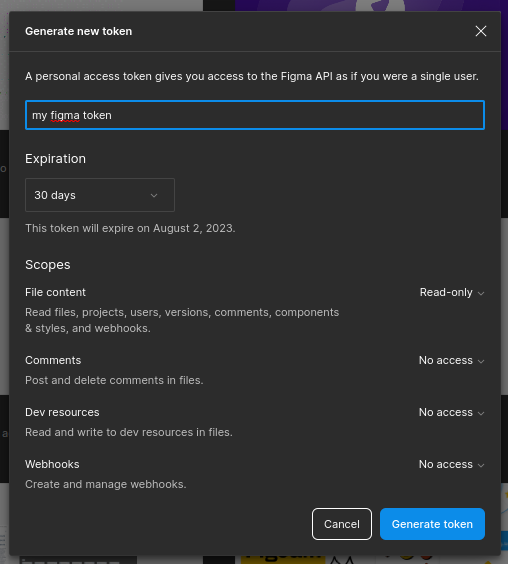Close the Generate new token dialog
This screenshot has width=508, height=564.
click(481, 31)
